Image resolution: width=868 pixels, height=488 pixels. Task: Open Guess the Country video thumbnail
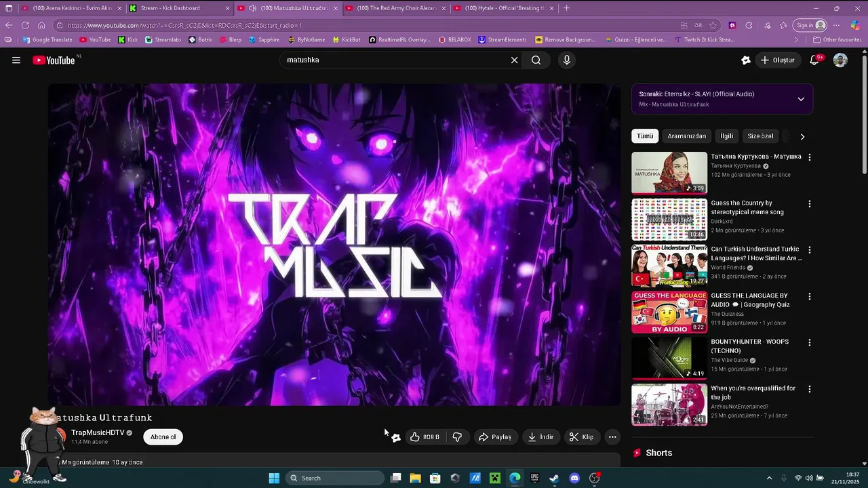tap(669, 219)
